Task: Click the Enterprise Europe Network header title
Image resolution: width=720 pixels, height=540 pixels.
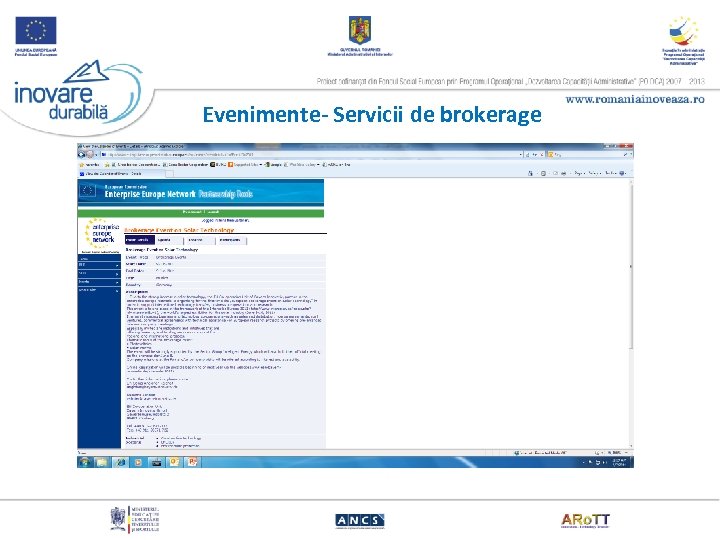Action: [150, 194]
